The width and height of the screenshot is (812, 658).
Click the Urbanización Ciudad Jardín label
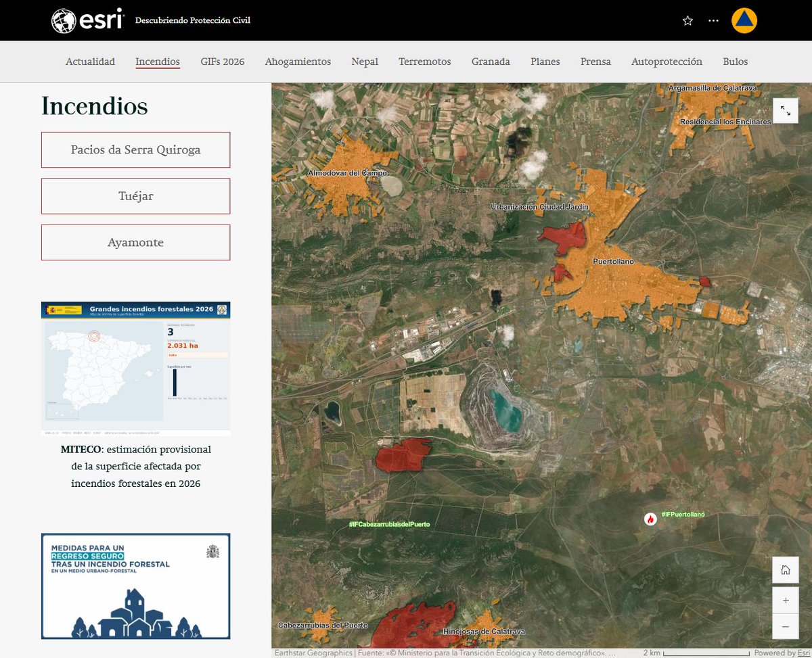pyautogui.click(x=539, y=206)
